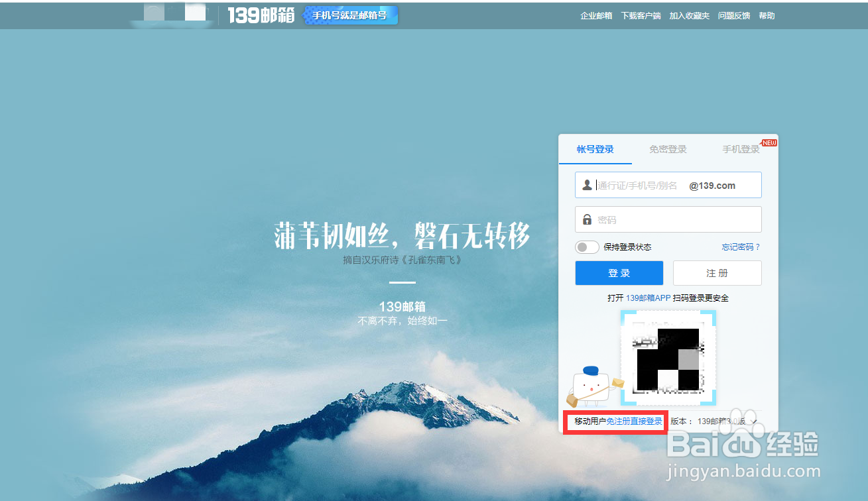Click the 密码 password input field
This screenshot has height=501, width=868.
[x=668, y=219]
